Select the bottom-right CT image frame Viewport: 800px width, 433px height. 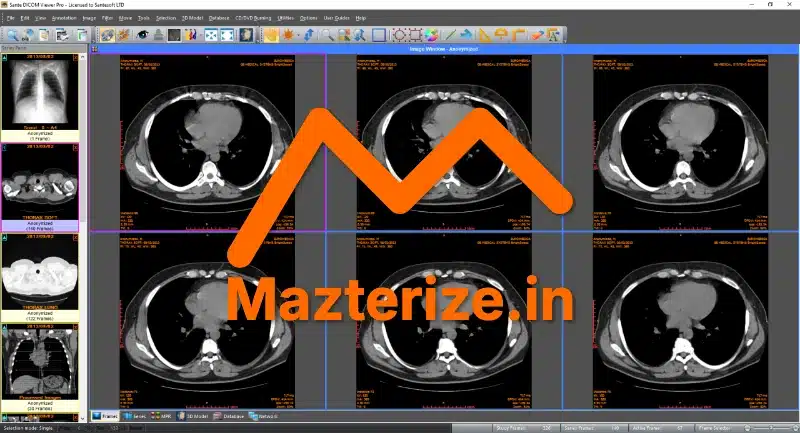[681, 321]
